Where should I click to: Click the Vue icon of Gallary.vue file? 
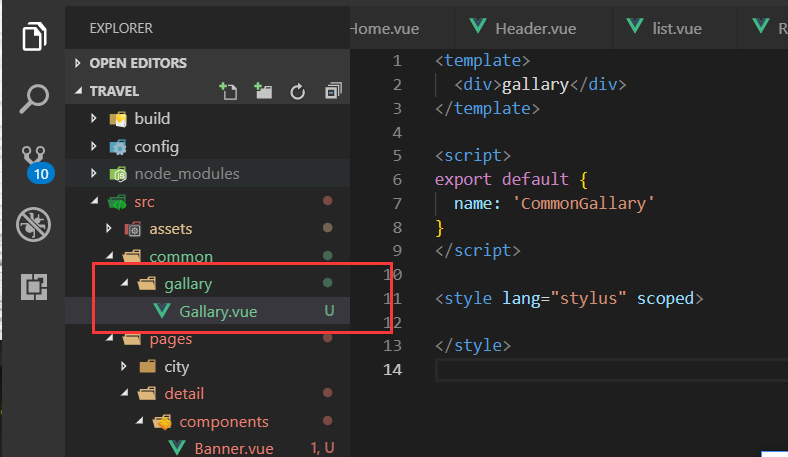point(162,311)
